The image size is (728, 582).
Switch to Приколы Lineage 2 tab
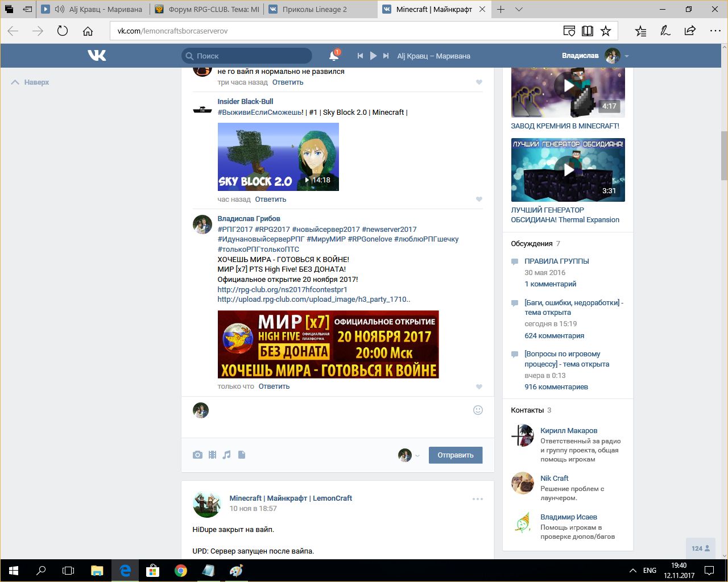[321, 9]
